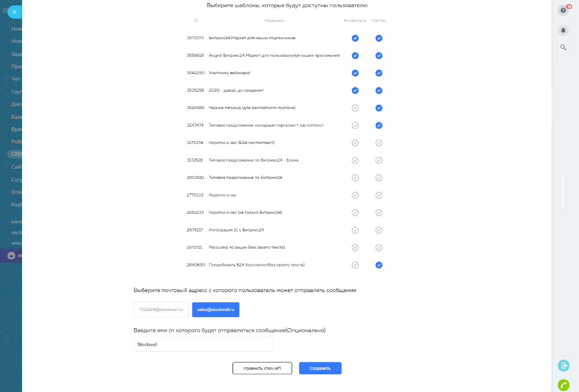
Task: Select the sales@stockwell.ru sender address
Action: coord(215,309)
